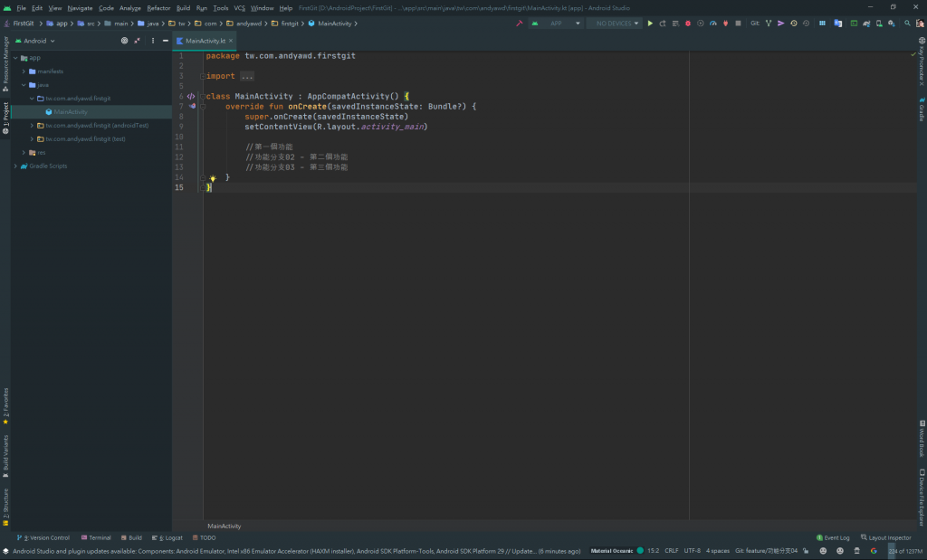Close the MainActivity.kt tab
Image resolution: width=927 pixels, height=560 pixels.
(231, 41)
